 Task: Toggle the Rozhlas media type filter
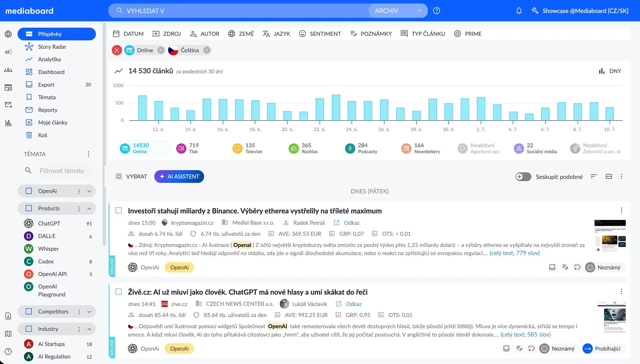[x=303, y=148]
